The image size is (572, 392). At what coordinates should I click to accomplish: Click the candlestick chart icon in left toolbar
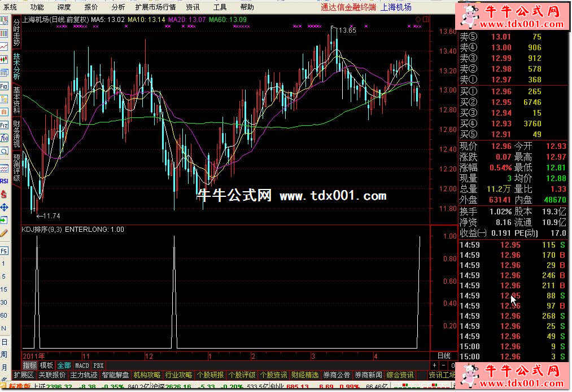4,59
